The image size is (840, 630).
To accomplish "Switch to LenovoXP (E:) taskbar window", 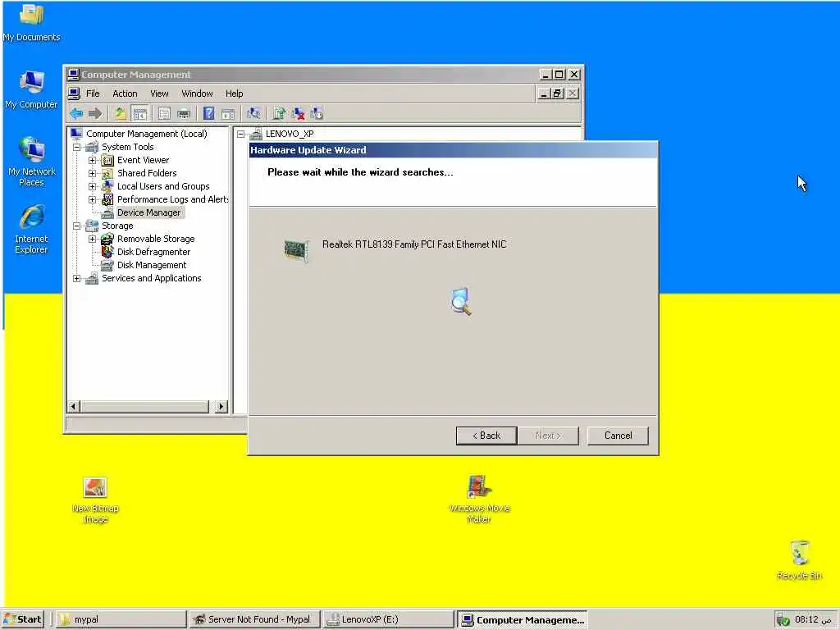I will click(388, 619).
